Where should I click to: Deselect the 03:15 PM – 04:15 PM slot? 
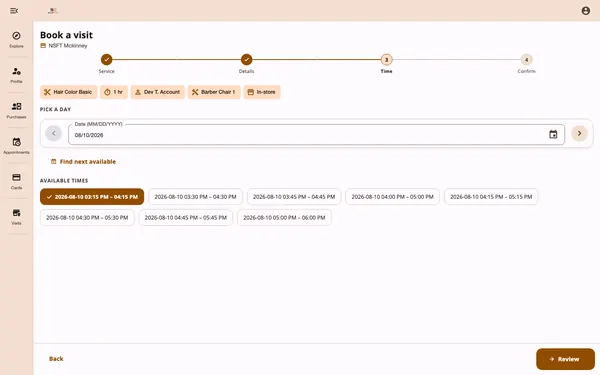click(x=92, y=197)
